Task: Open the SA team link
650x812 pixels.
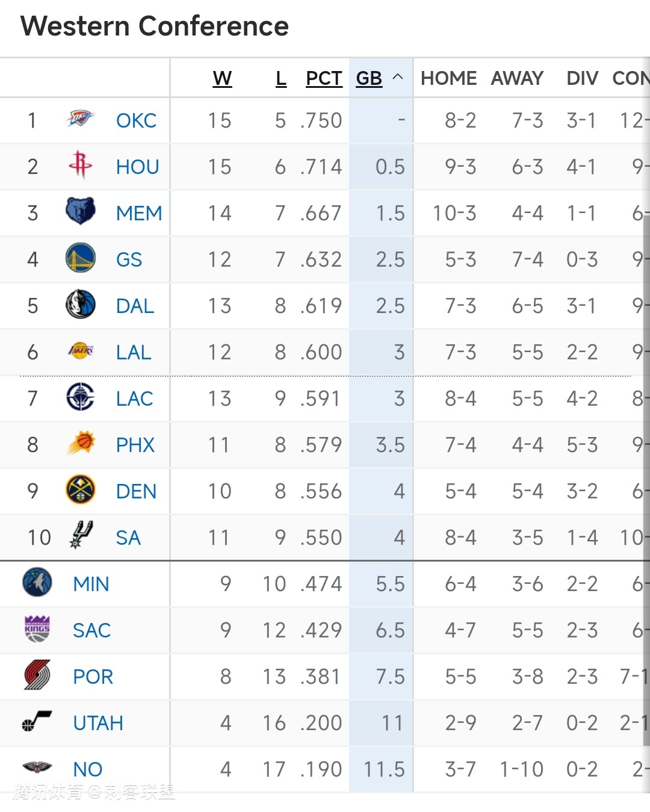Action: 128,538
